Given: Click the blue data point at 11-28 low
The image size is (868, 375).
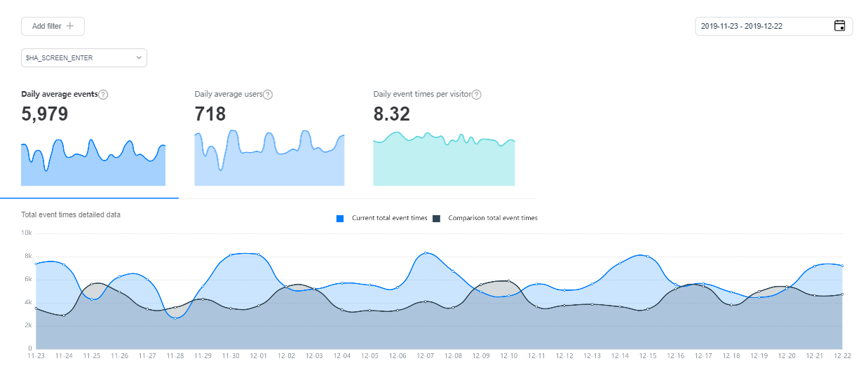Looking at the screenshot, I should [x=175, y=318].
